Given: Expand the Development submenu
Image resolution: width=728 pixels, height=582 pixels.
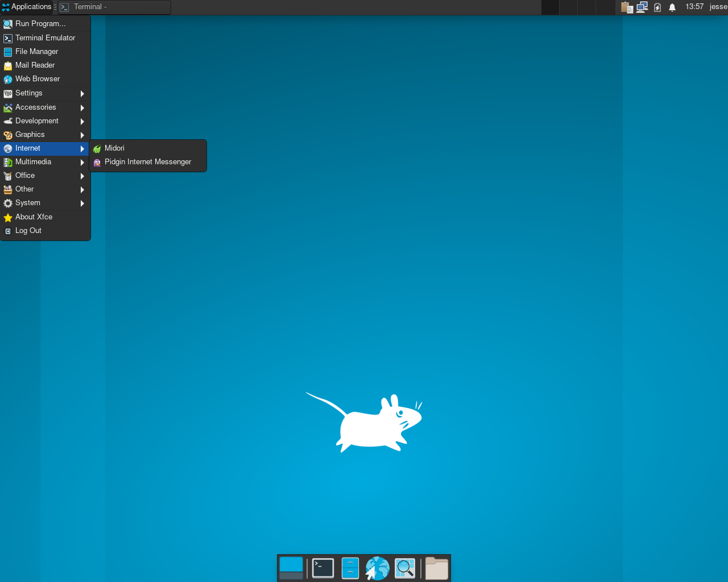Looking at the screenshot, I should pos(45,121).
